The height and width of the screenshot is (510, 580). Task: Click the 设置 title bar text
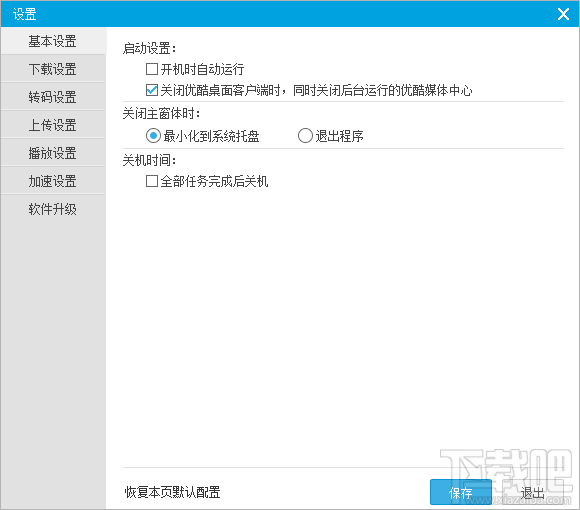point(25,14)
